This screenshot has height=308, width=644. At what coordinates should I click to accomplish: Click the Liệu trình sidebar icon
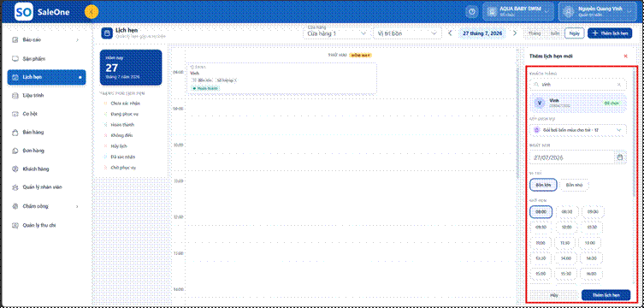[15, 95]
